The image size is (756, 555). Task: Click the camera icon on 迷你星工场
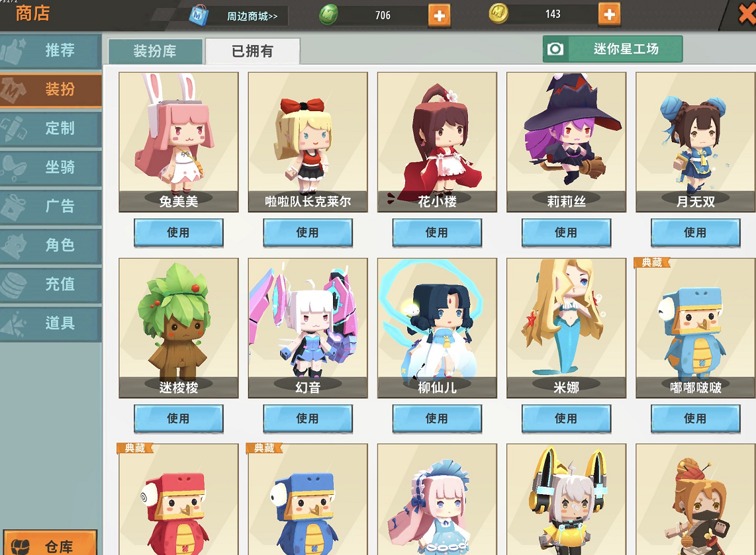coord(555,49)
